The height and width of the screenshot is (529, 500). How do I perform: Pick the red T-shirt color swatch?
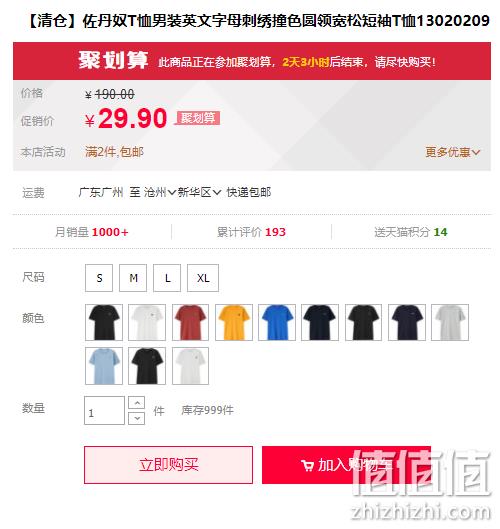[191, 322]
